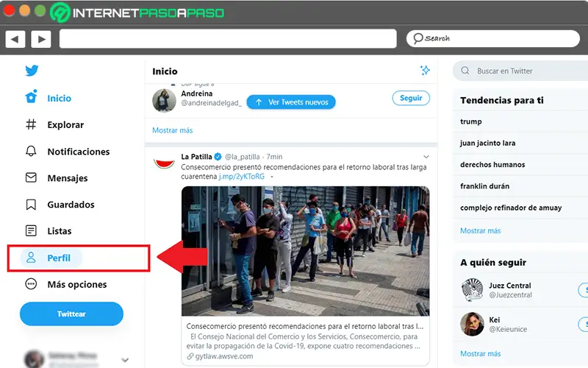Click Mostrar más under A quién seguir
The height and width of the screenshot is (368, 588).
click(481, 353)
